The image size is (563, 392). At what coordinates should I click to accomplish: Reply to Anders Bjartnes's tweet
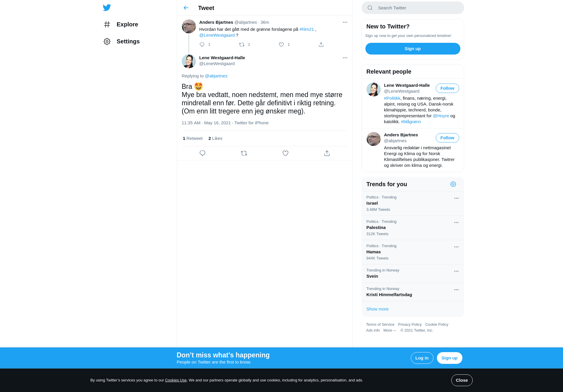click(x=202, y=45)
